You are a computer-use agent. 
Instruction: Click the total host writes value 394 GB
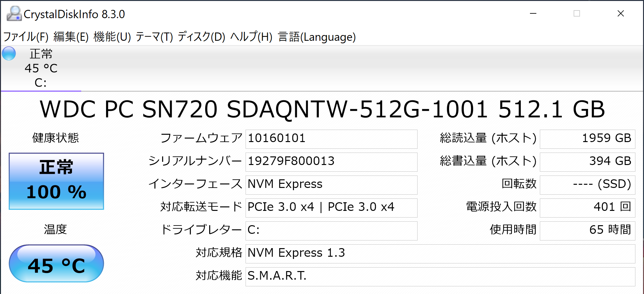click(x=587, y=162)
